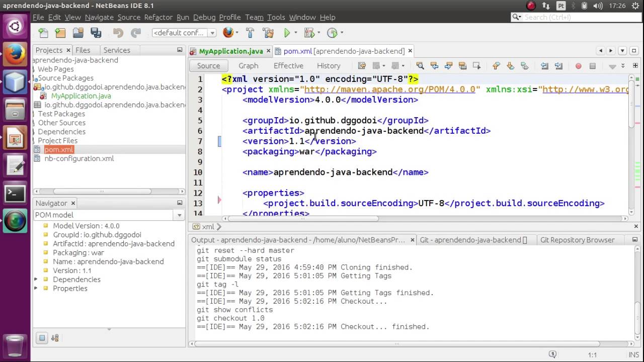Click the Next Bookmark icon
Screen dimensions: 644x362
[x=510, y=66]
